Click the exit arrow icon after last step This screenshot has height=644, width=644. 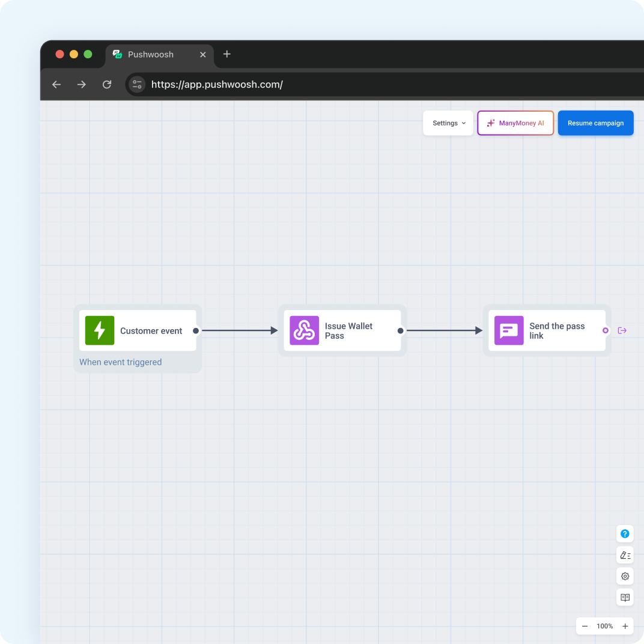pyautogui.click(x=622, y=330)
